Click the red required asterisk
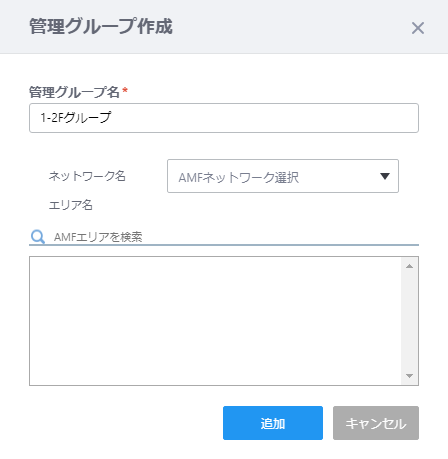The width and height of the screenshot is (448, 459). 125,90
